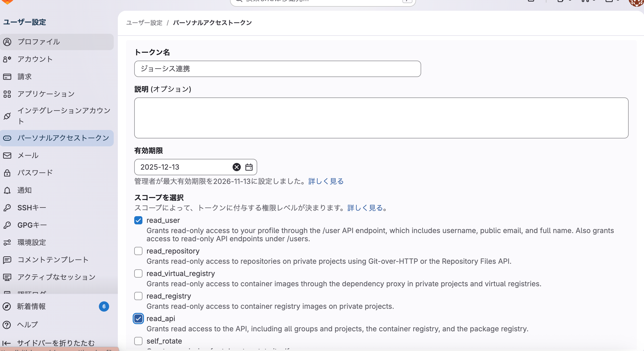
Task: Click the メール envelope icon
Action: 7,155
